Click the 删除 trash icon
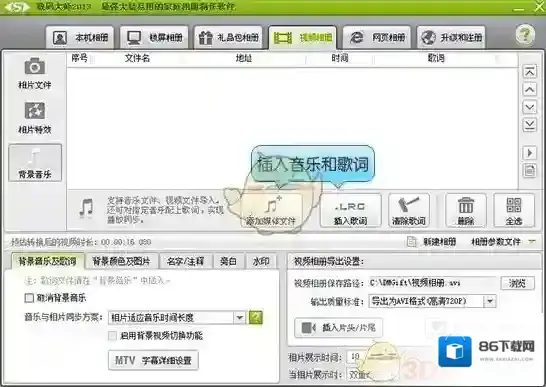546x387 pixels. pyautogui.click(x=466, y=211)
